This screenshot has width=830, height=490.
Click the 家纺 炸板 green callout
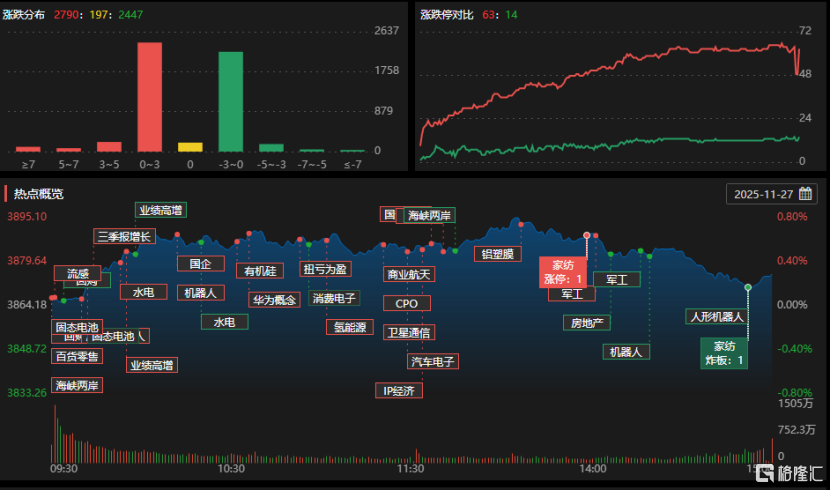[725, 353]
